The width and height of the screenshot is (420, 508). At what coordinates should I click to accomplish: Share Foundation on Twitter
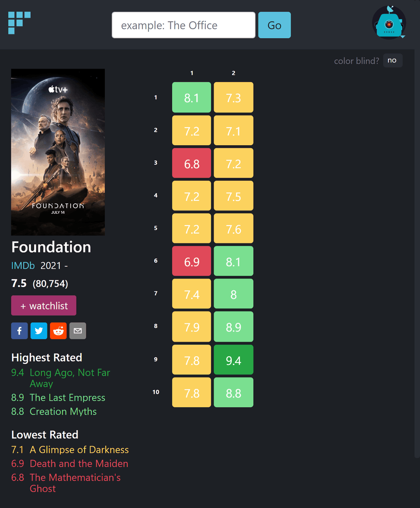(x=39, y=331)
